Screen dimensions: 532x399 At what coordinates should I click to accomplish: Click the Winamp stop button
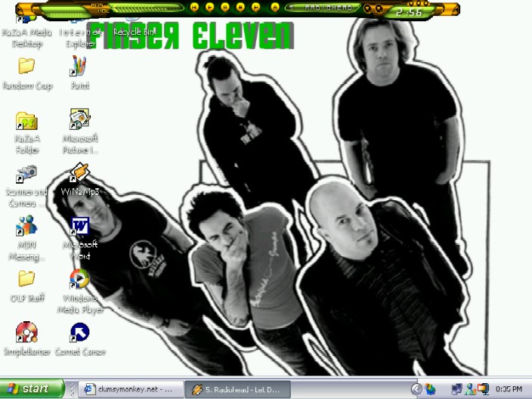[x=240, y=7]
